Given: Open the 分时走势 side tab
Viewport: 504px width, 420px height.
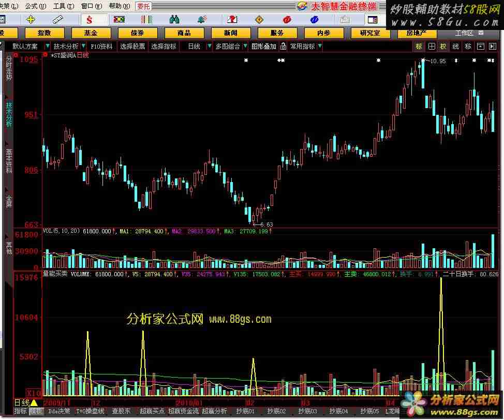Looking at the screenshot, I should (9, 68).
